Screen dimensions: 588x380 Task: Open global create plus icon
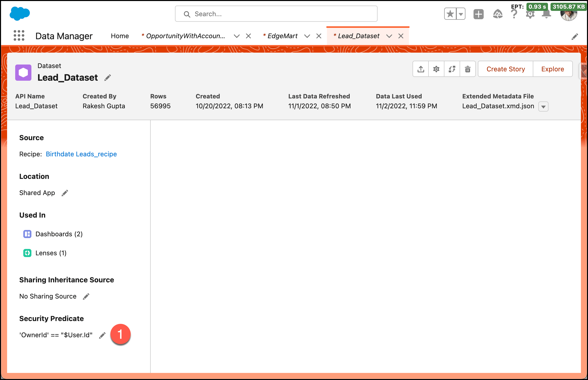tap(478, 14)
